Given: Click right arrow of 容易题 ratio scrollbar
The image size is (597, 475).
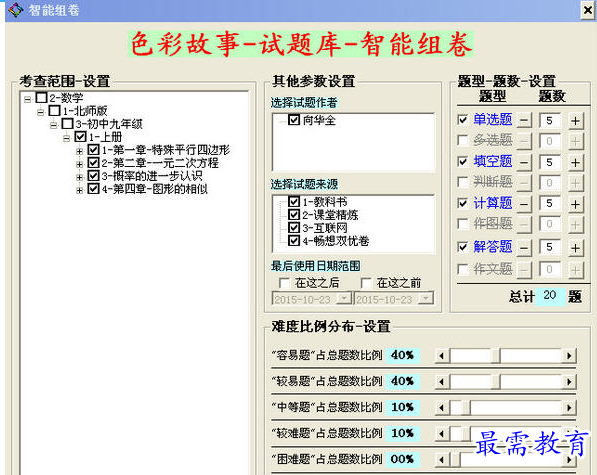Looking at the screenshot, I should (569, 356).
